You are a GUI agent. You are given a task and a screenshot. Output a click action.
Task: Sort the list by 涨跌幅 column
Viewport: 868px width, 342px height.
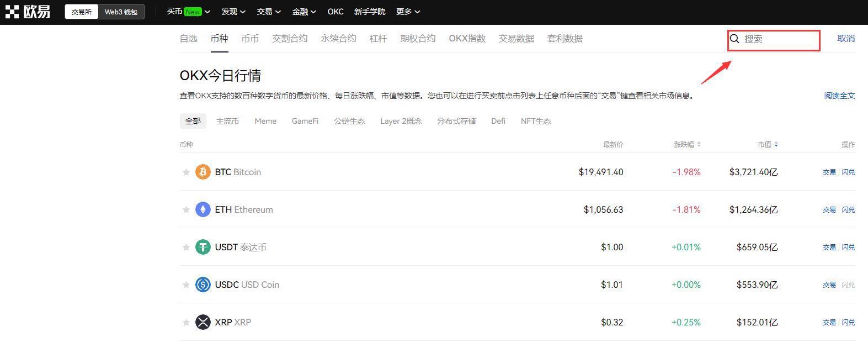click(x=686, y=145)
